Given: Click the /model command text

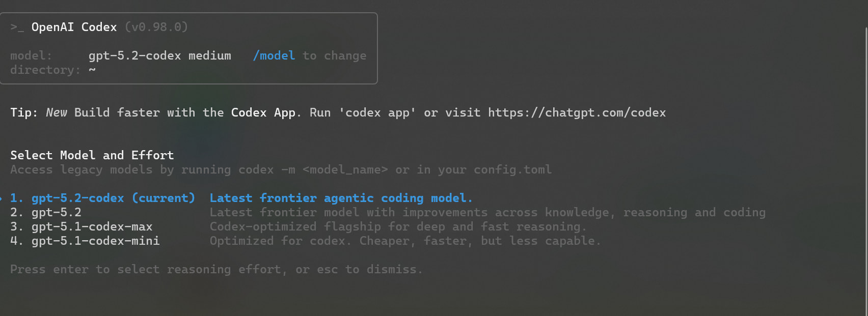Looking at the screenshot, I should (274, 55).
